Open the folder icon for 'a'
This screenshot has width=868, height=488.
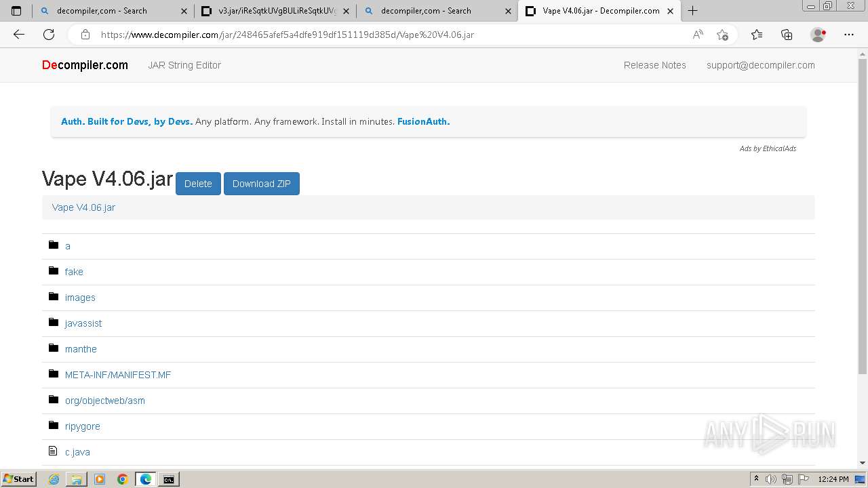coord(54,245)
